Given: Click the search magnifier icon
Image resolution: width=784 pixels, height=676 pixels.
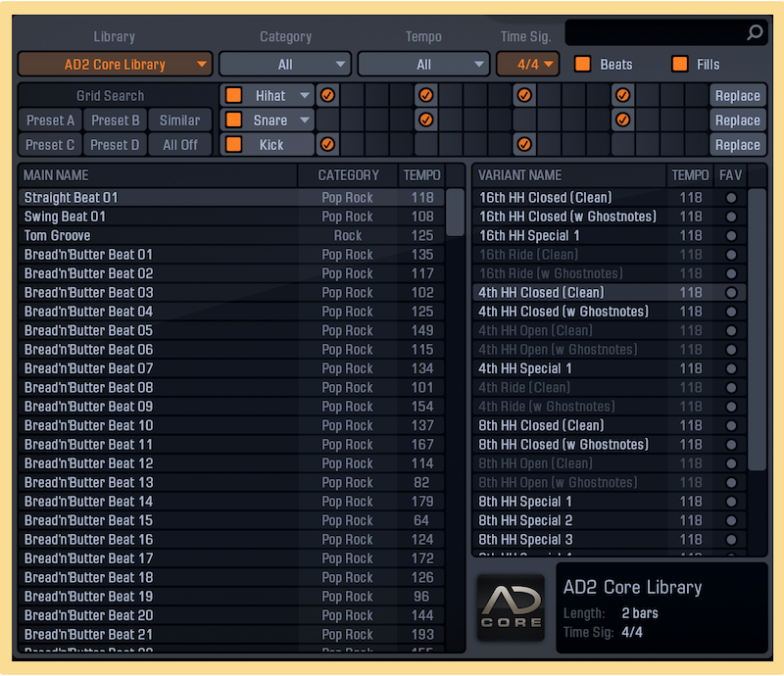Looking at the screenshot, I should point(755,32).
